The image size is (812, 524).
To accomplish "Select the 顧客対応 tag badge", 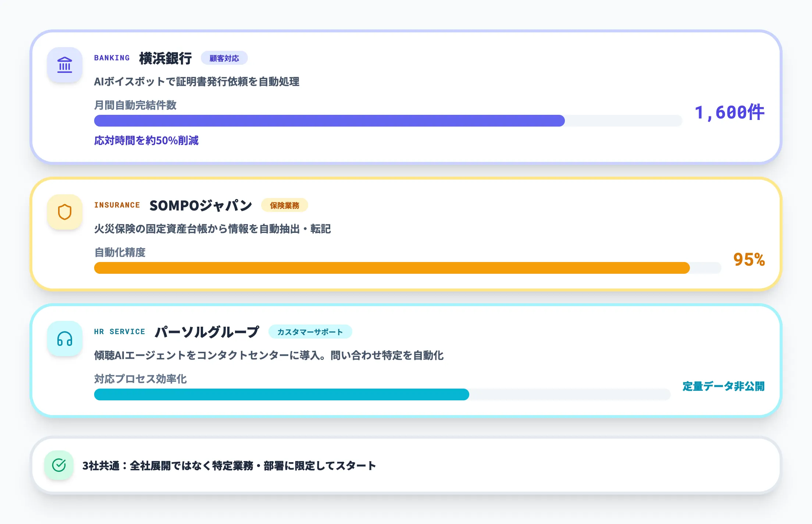I will point(224,58).
